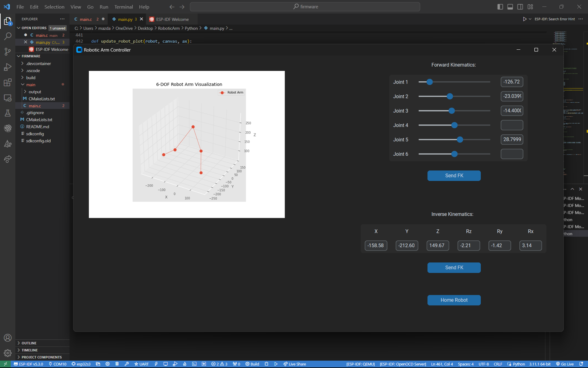Open the notifications bell in status bar
The width and height of the screenshot is (588, 368).
click(581, 364)
